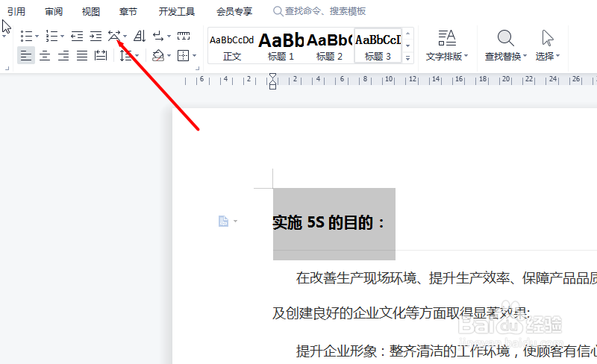
Task: Click the bullet list icon
Action: [x=26, y=36]
